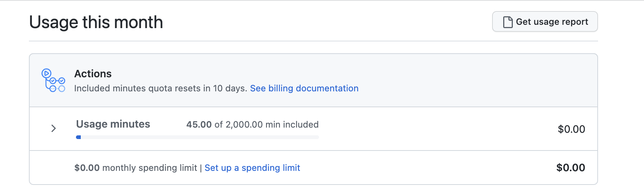Click the Usage minutes progress bar
This screenshot has height=196, width=644.
(x=197, y=137)
